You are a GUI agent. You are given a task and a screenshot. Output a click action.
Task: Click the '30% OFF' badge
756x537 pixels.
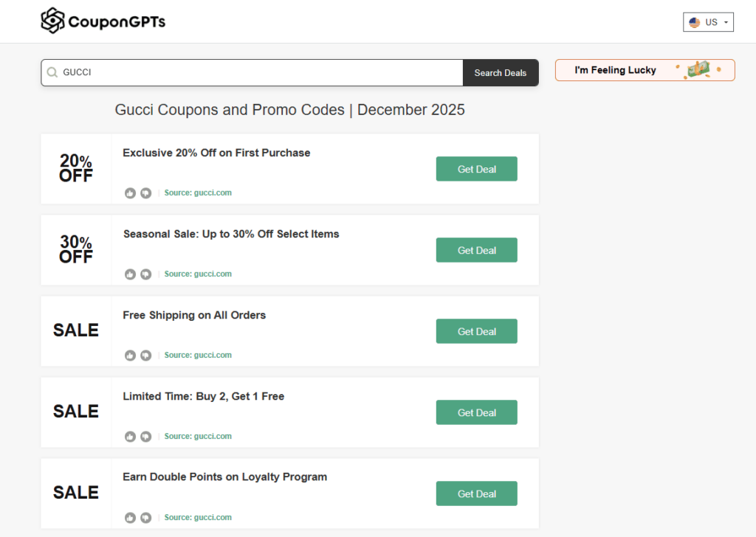[76, 249]
